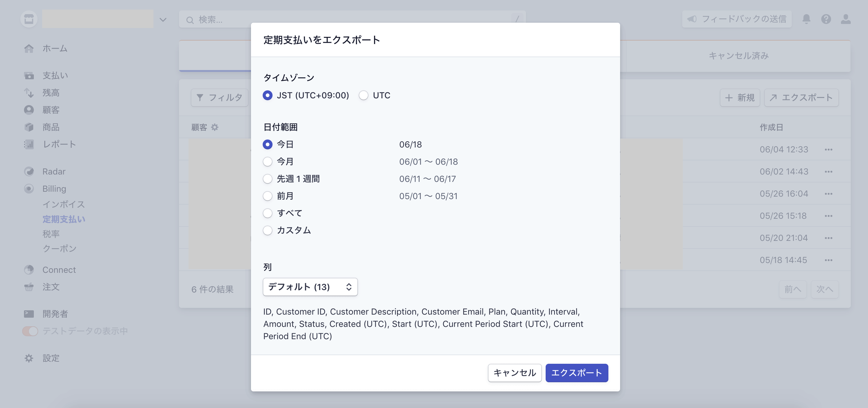Viewport: 868px width, 408px height.
Task: Click the 顧客 customers icon
Action: tap(29, 110)
